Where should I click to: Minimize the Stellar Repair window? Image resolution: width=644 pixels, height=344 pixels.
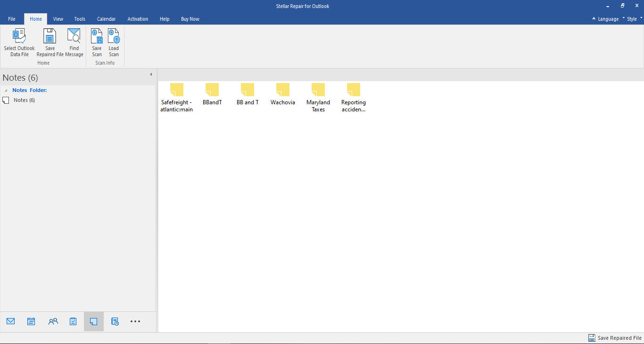coord(607,6)
